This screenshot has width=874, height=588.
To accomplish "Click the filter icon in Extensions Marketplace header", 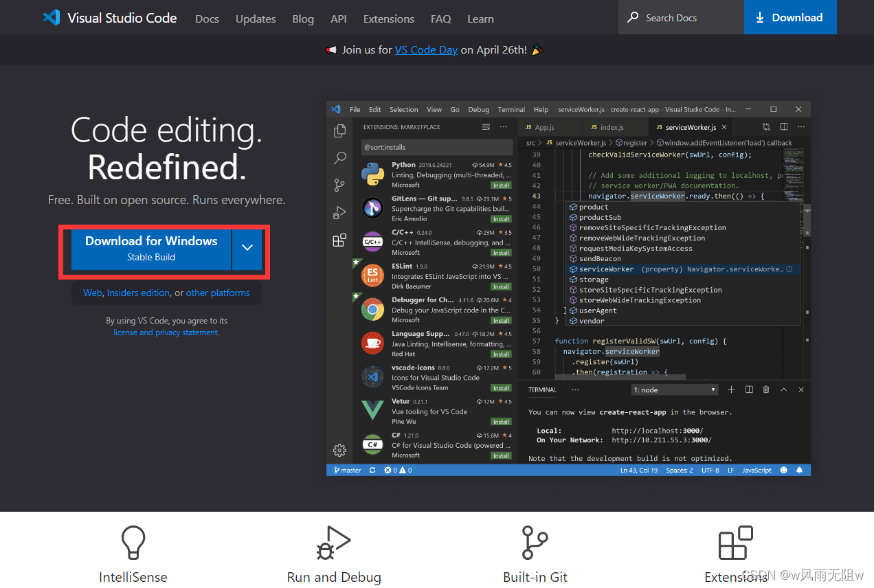I will pyautogui.click(x=486, y=127).
